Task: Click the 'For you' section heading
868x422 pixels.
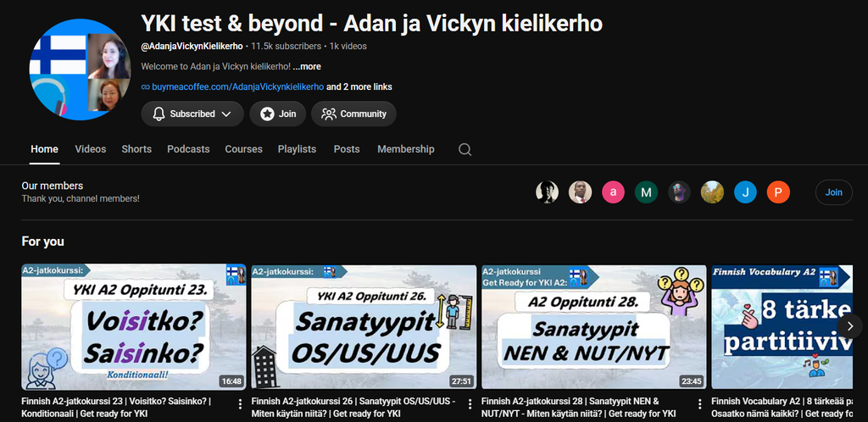Action: [x=42, y=242]
